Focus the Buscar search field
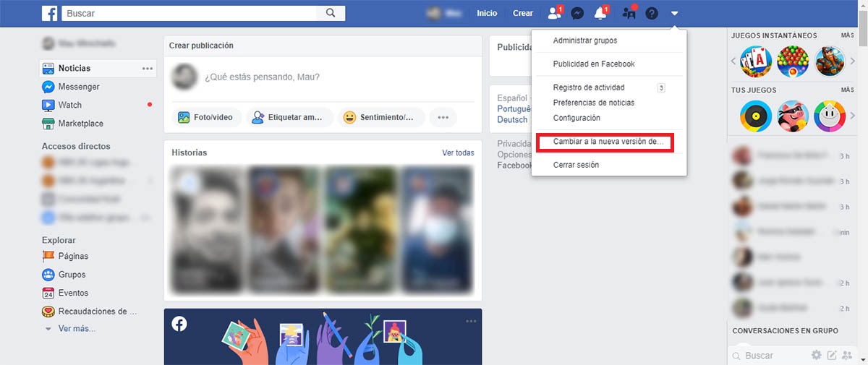 (x=190, y=13)
